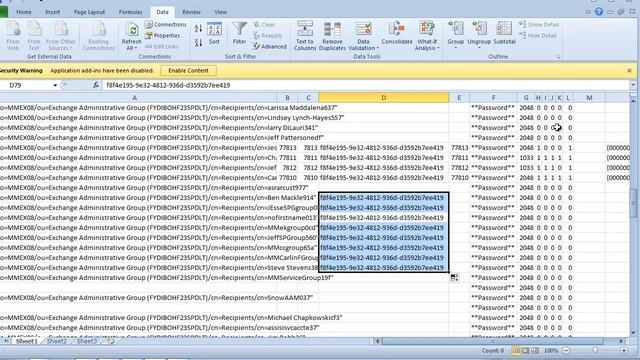Open connection Properties
Viewport: 640px width, 360px height.
coord(162,36)
